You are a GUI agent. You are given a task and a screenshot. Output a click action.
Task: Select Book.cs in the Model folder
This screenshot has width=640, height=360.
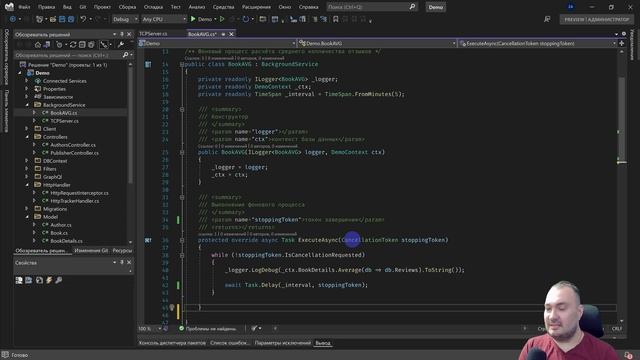(x=59, y=233)
